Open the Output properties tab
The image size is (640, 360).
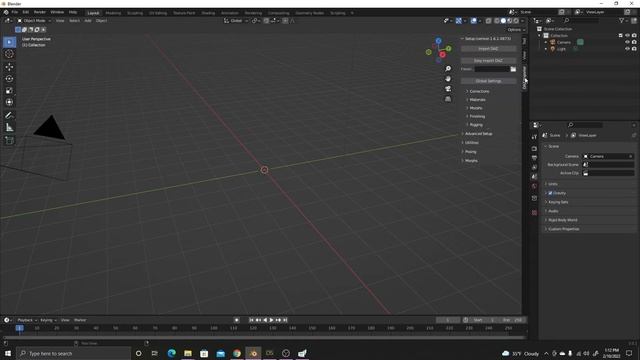pos(534,158)
